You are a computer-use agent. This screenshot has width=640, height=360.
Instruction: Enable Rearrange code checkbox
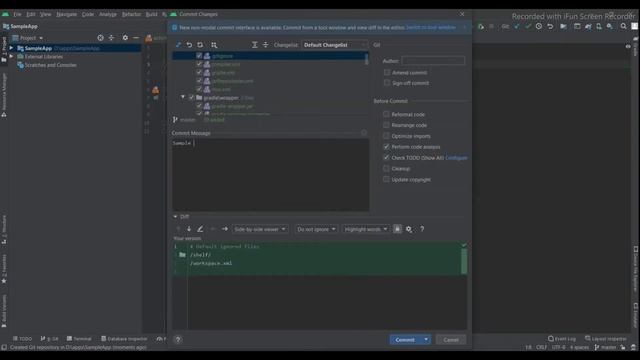pyautogui.click(x=386, y=125)
